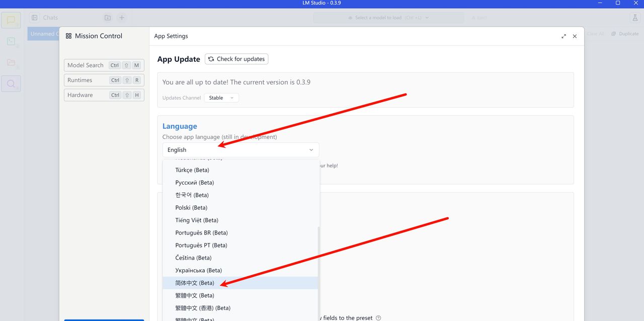Select 繁體中文 (Beta) language above the 香港 entry
Viewport: 644px width, 321px height.
240,296
